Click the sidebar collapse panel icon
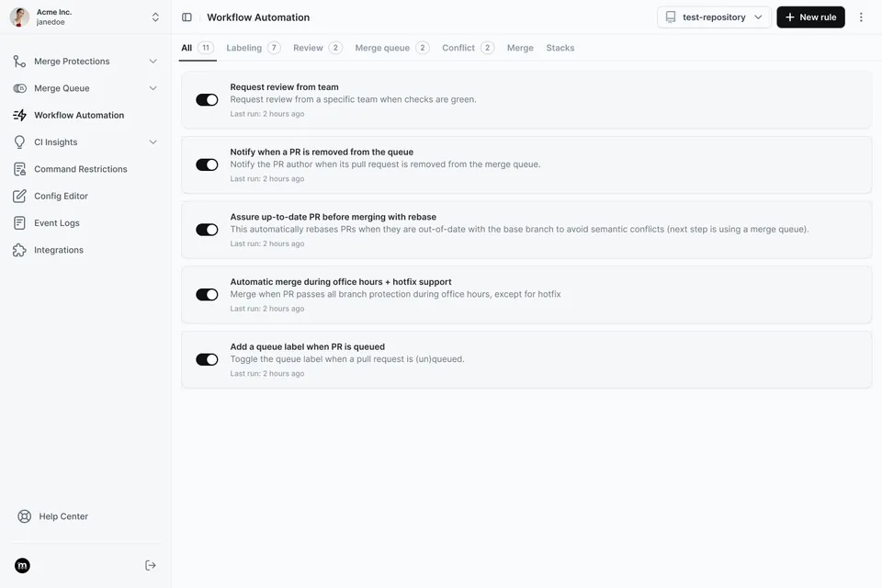This screenshot has height=588, width=882. [186, 16]
